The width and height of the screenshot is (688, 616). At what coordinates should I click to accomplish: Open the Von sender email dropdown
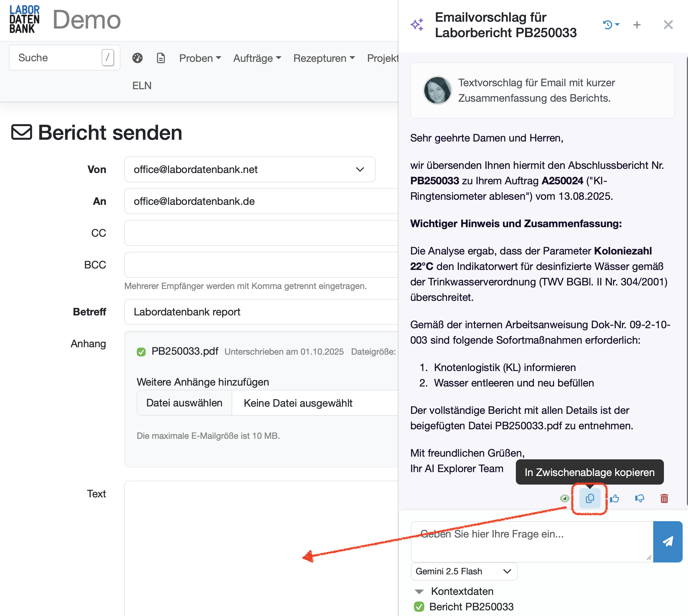(x=250, y=169)
